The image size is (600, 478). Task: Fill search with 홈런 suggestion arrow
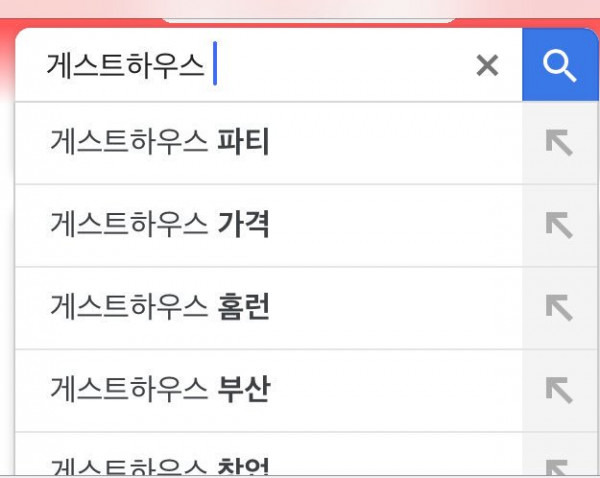pyautogui.click(x=559, y=308)
